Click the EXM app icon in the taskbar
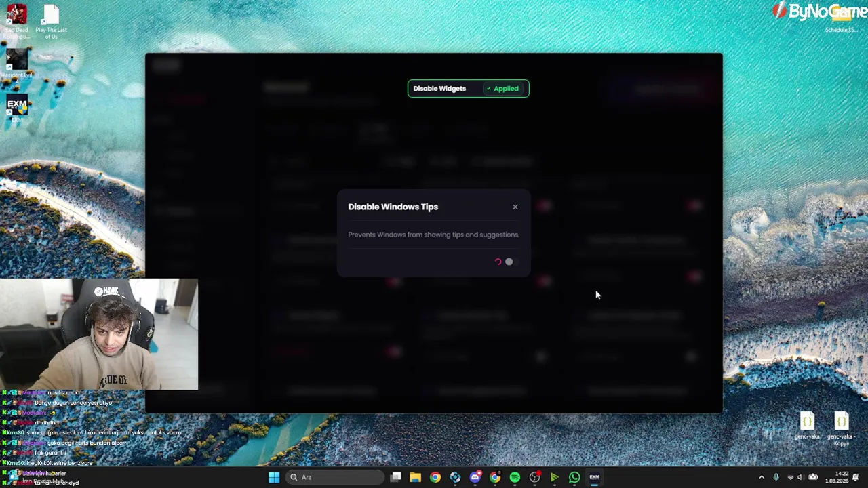The image size is (868, 488). (594, 477)
